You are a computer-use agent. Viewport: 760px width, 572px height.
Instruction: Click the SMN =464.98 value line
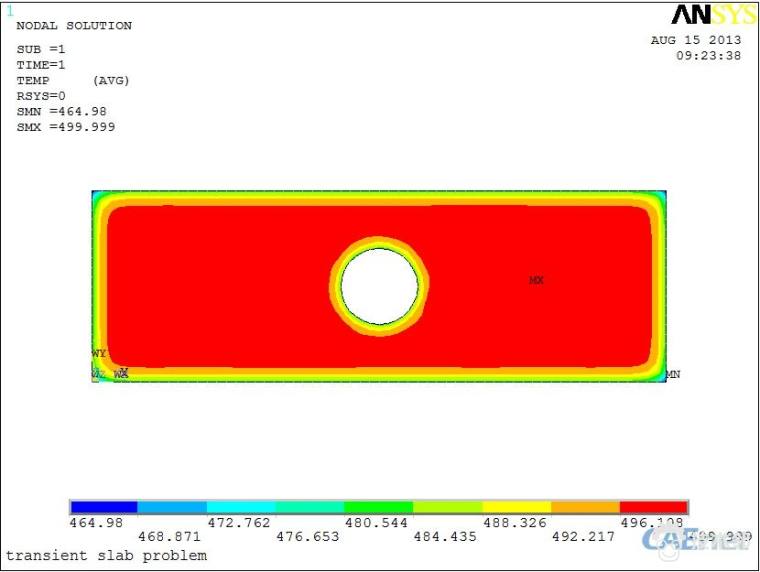(61, 111)
